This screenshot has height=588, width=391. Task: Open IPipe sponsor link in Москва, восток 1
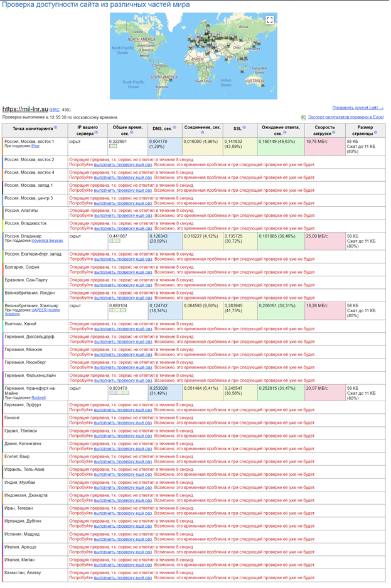pyautogui.click(x=35, y=146)
